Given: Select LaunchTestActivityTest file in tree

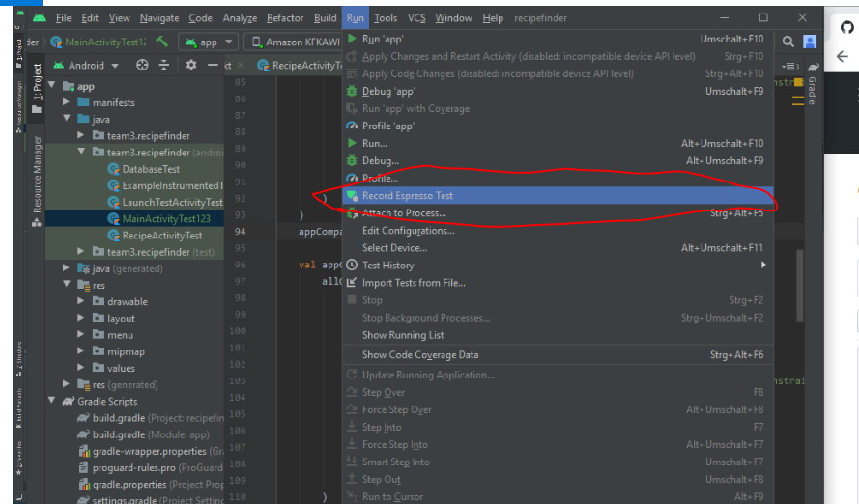Looking at the screenshot, I should (172, 202).
